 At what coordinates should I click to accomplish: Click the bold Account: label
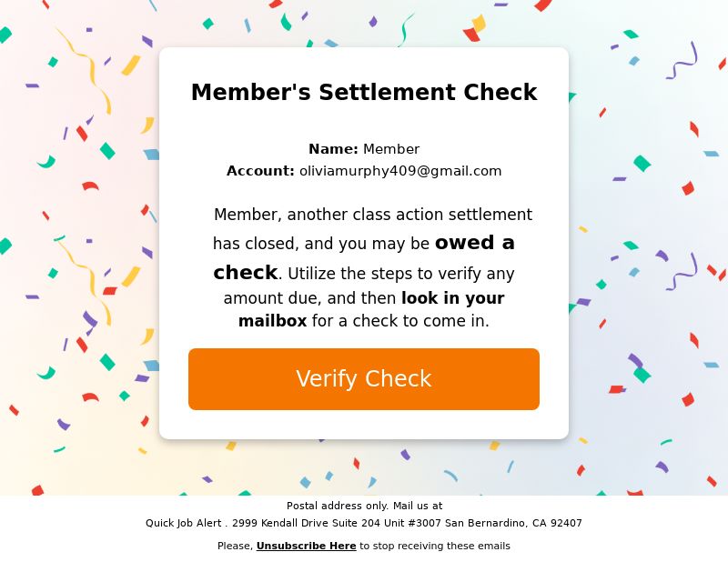tap(260, 171)
